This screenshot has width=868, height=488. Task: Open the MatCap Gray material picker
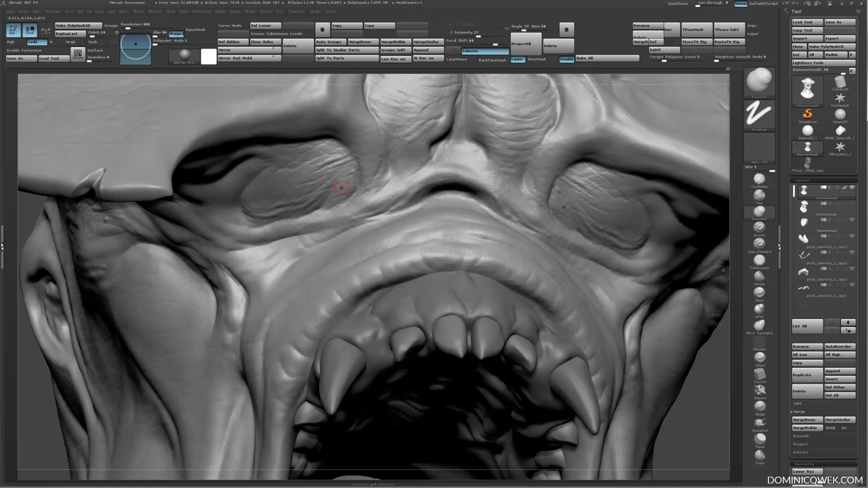[184, 56]
